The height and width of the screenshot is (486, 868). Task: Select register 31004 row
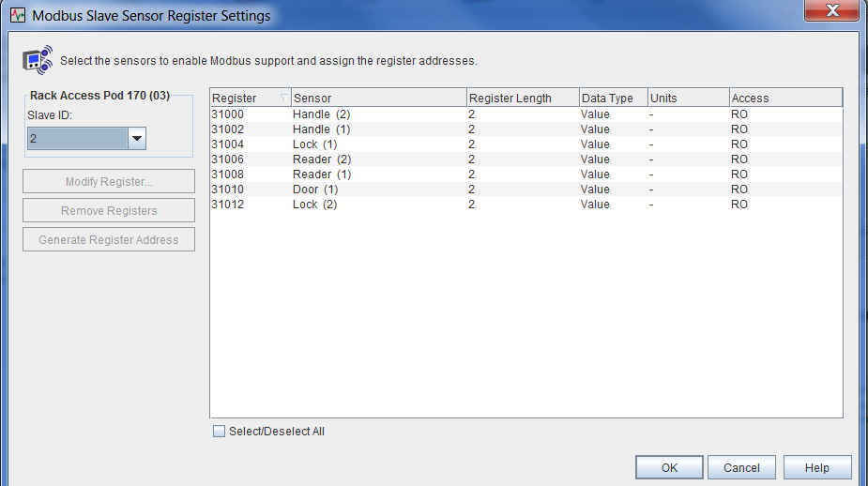click(x=526, y=144)
